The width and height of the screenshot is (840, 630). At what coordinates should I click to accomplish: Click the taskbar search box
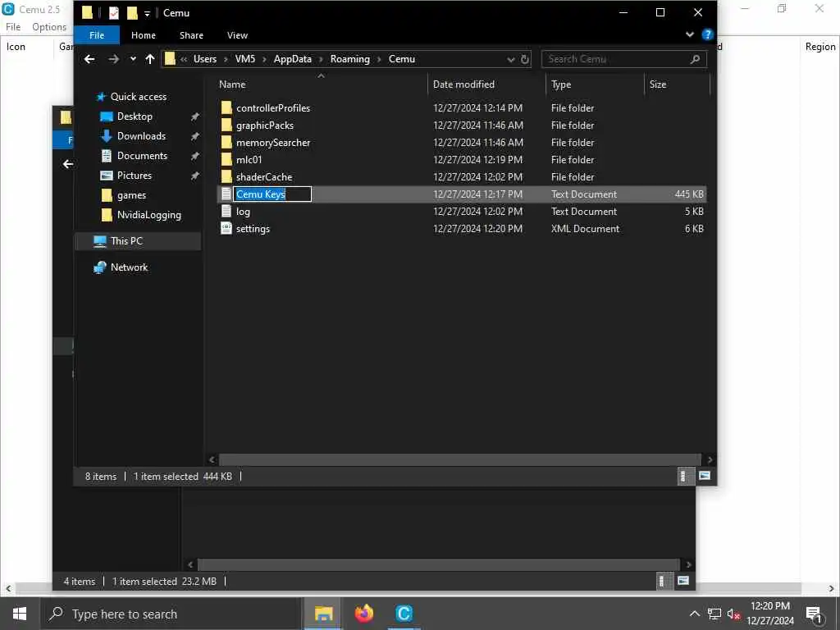tap(171, 614)
